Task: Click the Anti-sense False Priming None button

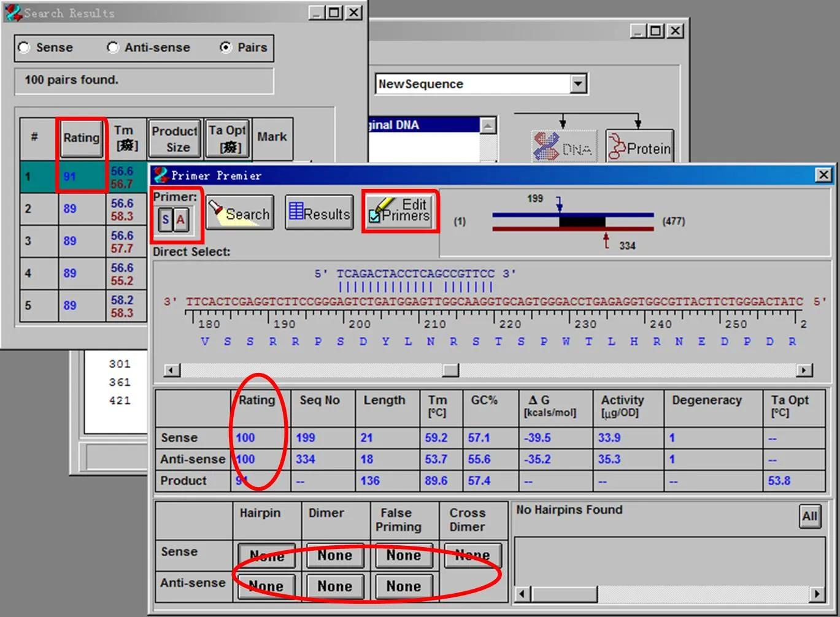Action: (404, 586)
